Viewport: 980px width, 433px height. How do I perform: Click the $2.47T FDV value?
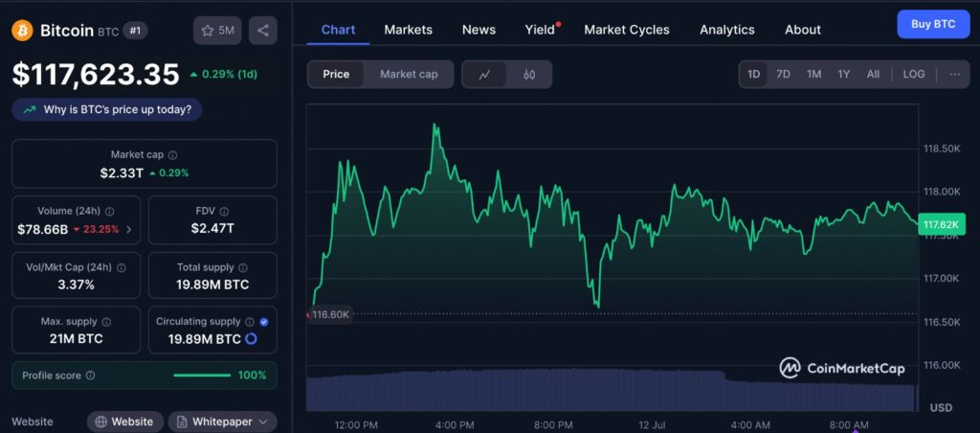pos(212,228)
